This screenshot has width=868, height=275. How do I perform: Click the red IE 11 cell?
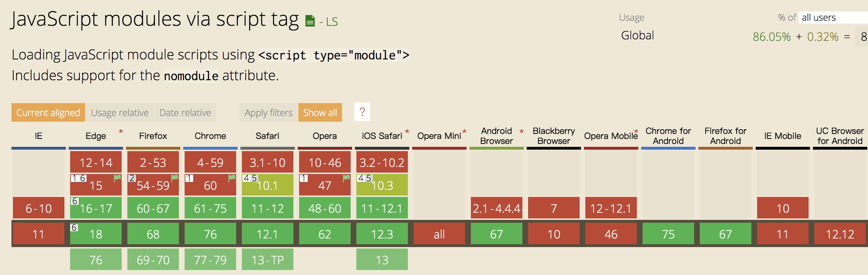coord(39,234)
